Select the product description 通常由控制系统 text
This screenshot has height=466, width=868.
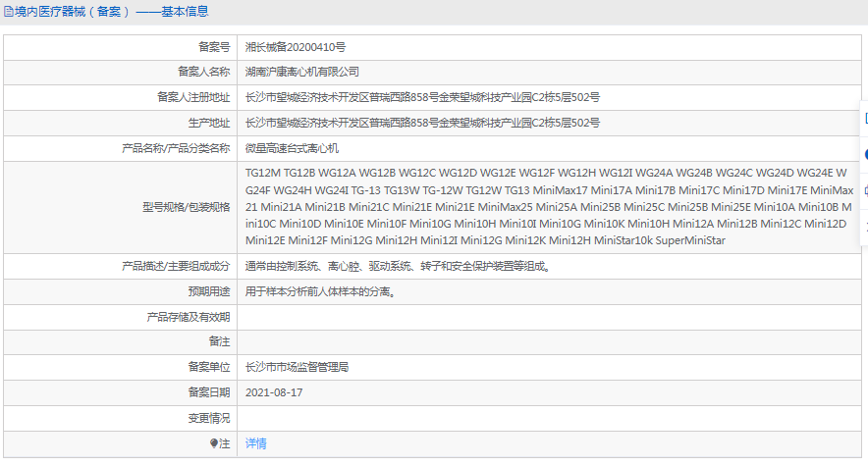coord(398,267)
